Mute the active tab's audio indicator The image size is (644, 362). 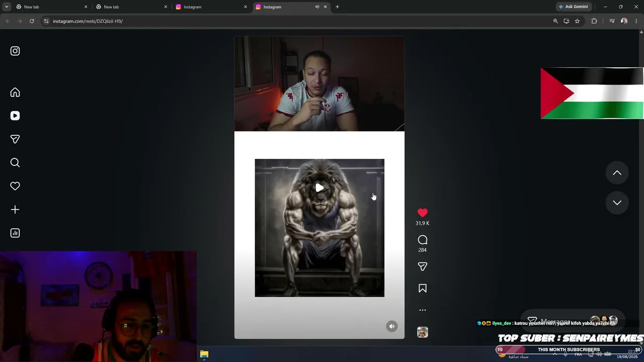point(317,7)
